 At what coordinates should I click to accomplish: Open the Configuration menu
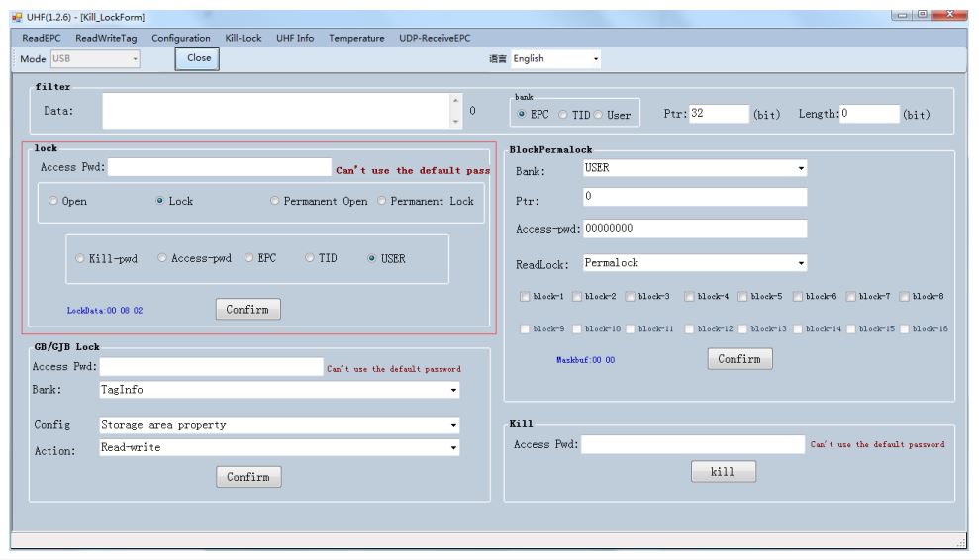180,38
